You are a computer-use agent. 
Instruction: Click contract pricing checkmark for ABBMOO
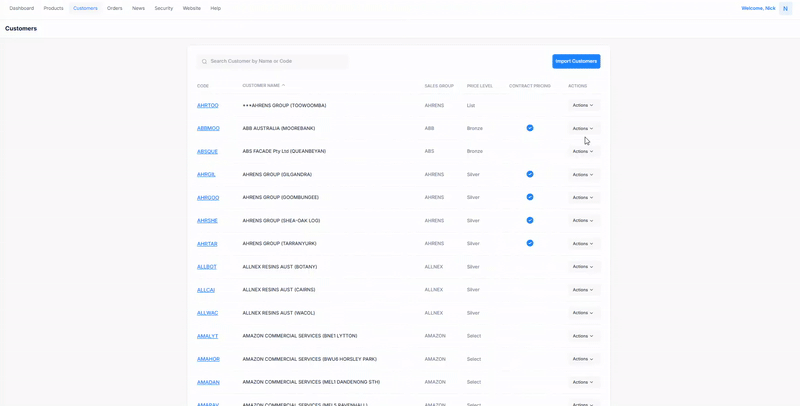(530, 128)
